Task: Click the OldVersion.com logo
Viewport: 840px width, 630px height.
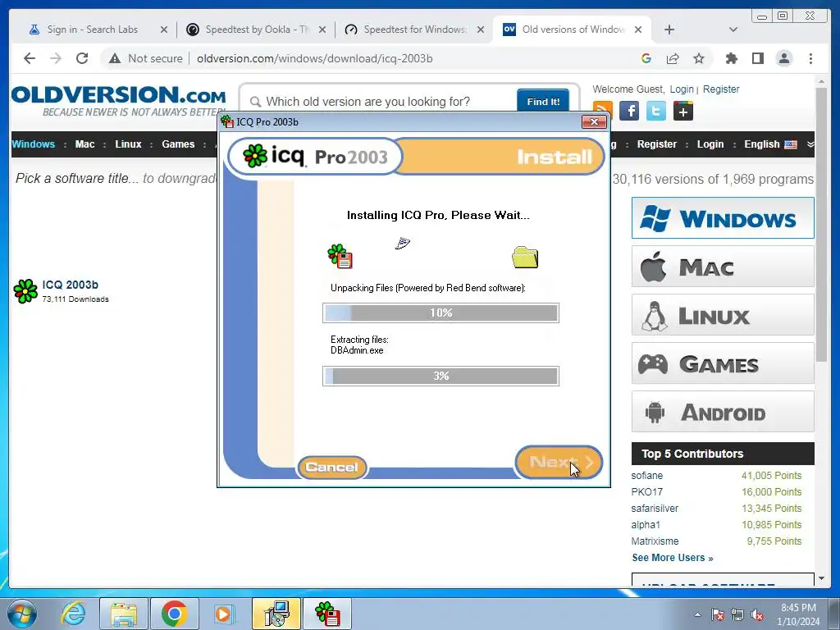Action: click(118, 100)
